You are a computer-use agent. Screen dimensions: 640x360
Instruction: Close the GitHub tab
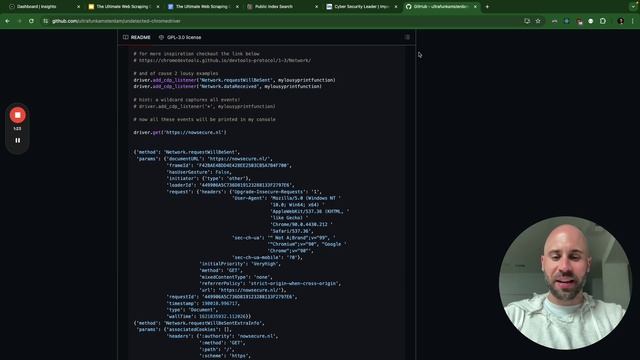475,7
